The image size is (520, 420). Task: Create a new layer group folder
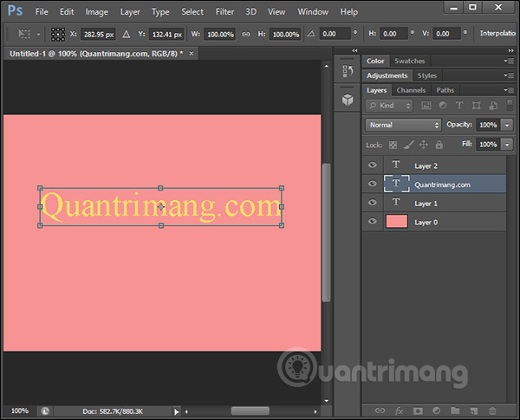point(454,410)
